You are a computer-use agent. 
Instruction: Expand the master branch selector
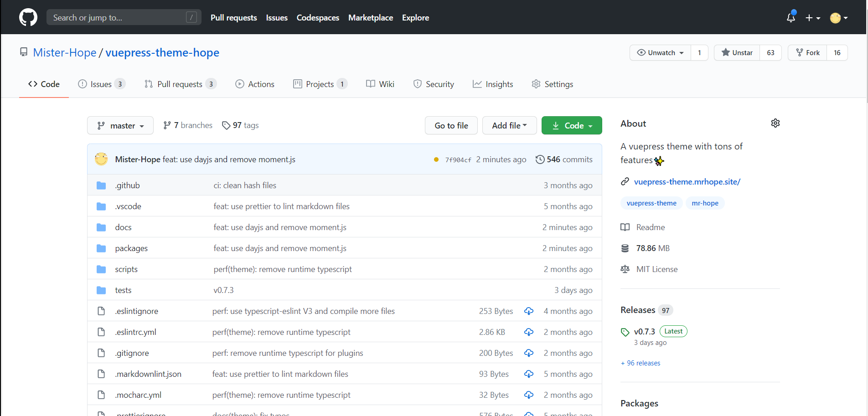coord(120,126)
